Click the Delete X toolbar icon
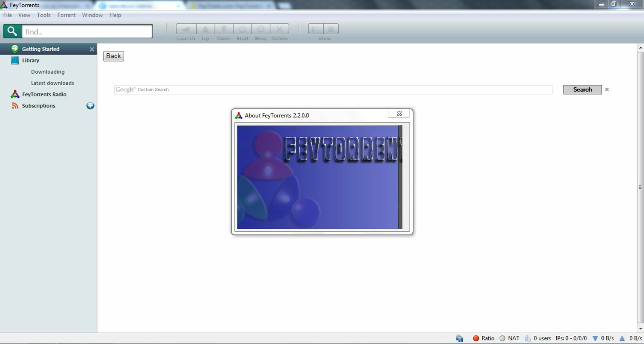644x344 pixels. 279,29
